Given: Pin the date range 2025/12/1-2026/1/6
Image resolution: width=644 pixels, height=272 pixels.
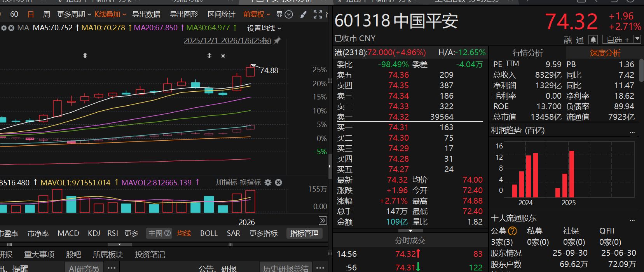Looking at the screenshot, I should click(x=277, y=40).
